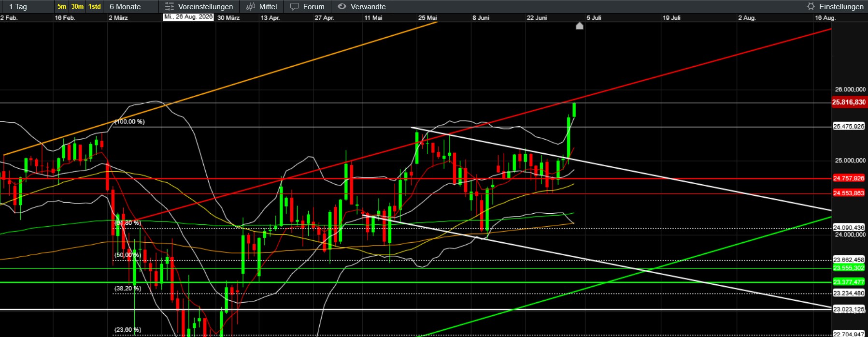This screenshot has width=868, height=337.
Task: Click red level label 24.553,863
Action: [x=849, y=193]
